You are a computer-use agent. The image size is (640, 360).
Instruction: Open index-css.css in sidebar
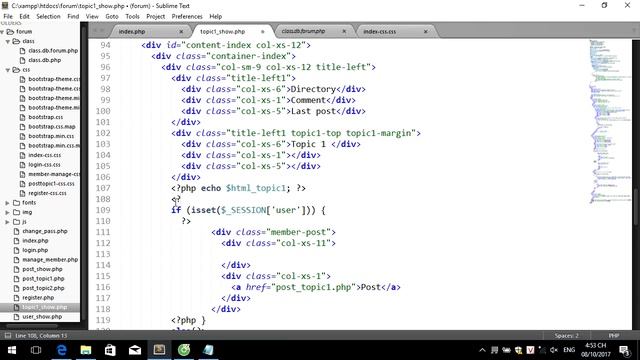[44, 155]
